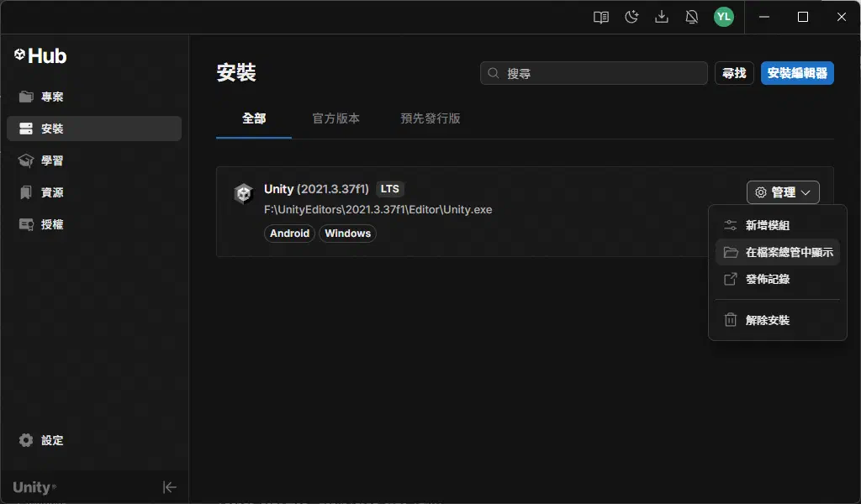Choose 解除安裝 to uninstall the editor
The image size is (861, 504).
[769, 319]
